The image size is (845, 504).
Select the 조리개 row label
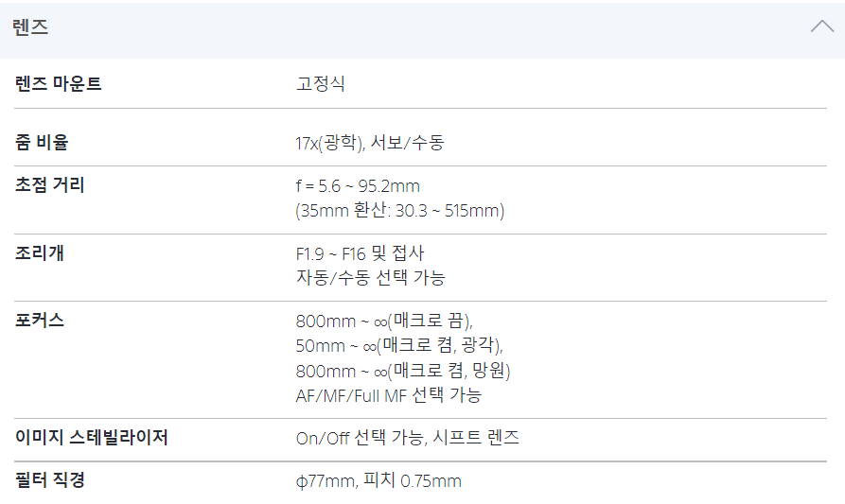[40, 253]
